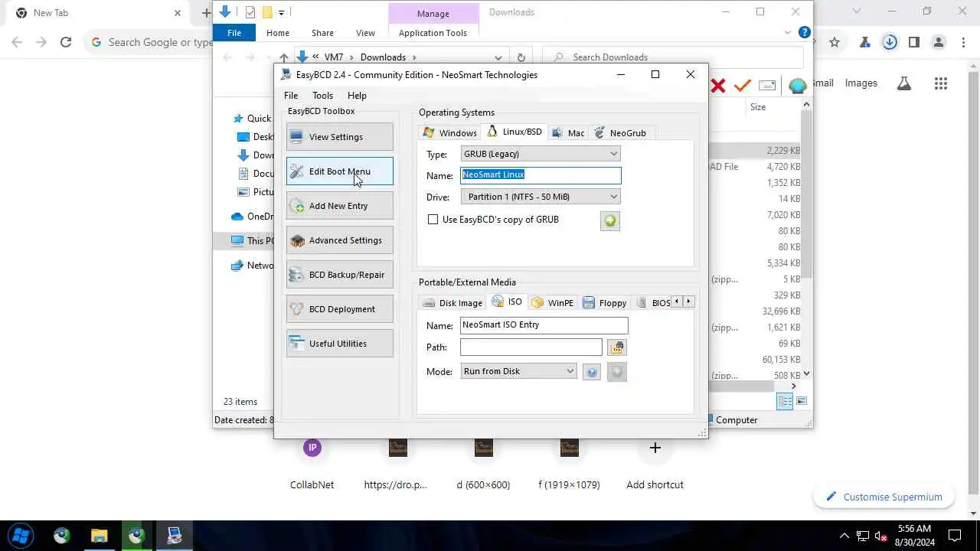This screenshot has height=551, width=980.
Task: Click the blue Help icon in File Explorer
Action: click(804, 32)
